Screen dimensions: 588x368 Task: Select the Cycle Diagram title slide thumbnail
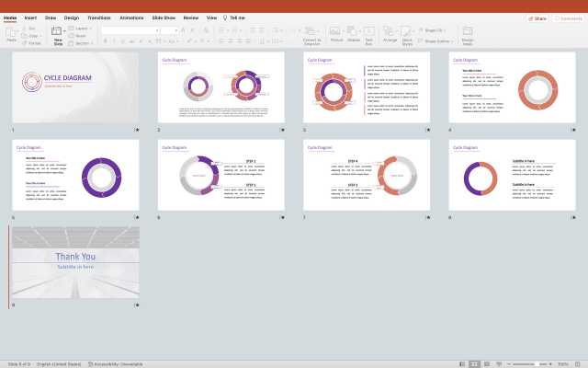pos(75,87)
